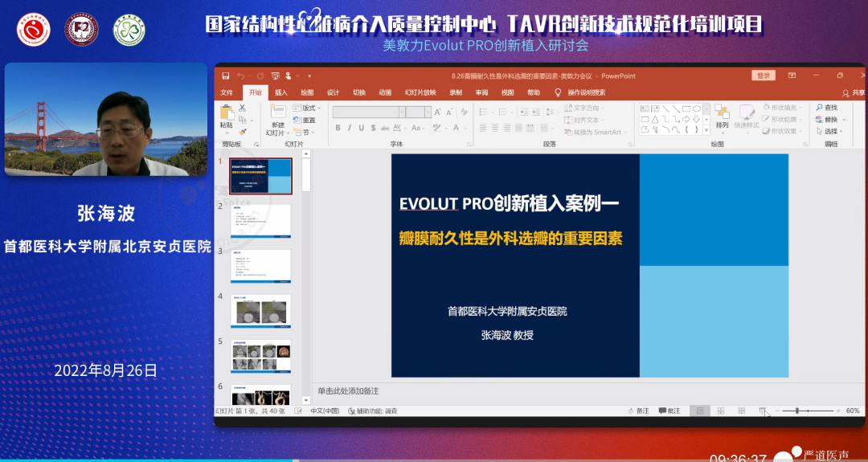Click the Tell me search (操作说明搜索) box

click(580, 92)
